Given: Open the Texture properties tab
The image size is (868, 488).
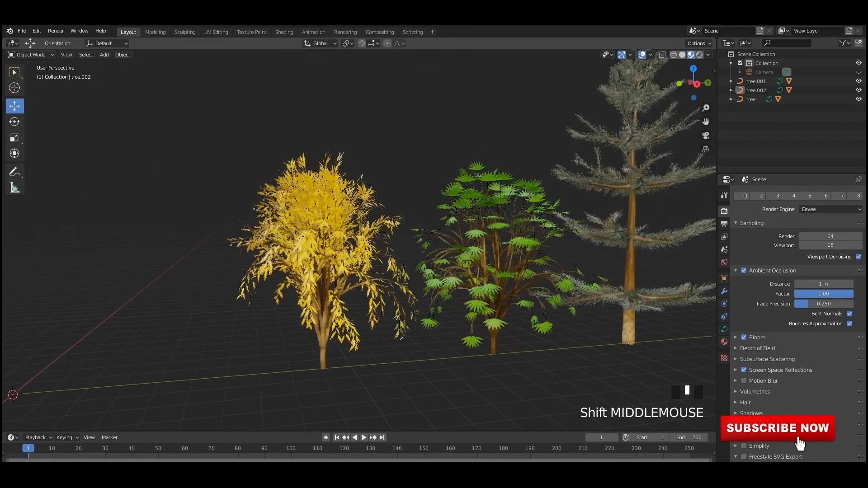Looking at the screenshot, I should [x=724, y=358].
